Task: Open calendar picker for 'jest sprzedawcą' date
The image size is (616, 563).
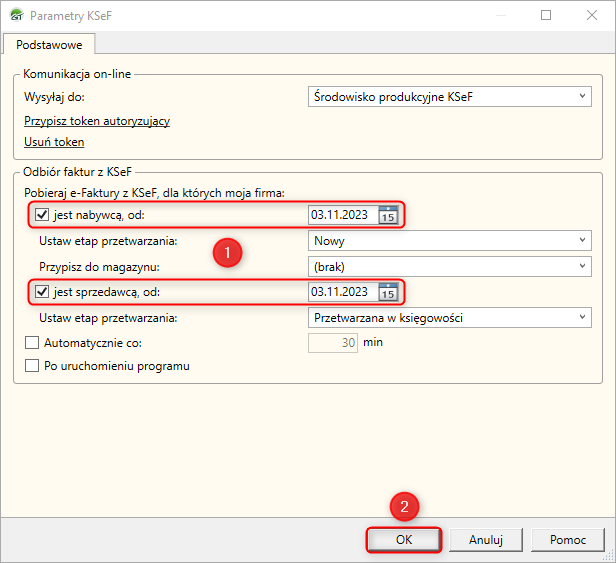Action: 388,292
